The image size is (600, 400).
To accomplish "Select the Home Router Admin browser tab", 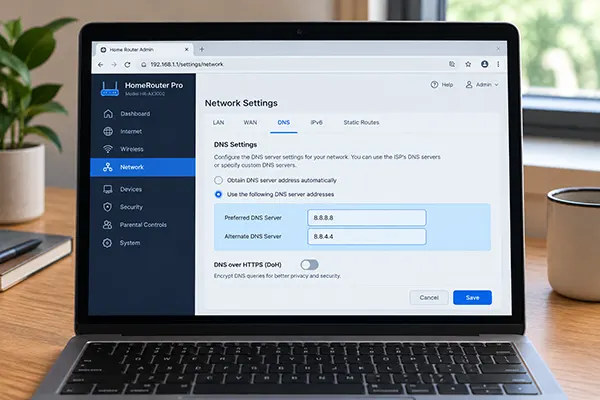I will [x=143, y=50].
